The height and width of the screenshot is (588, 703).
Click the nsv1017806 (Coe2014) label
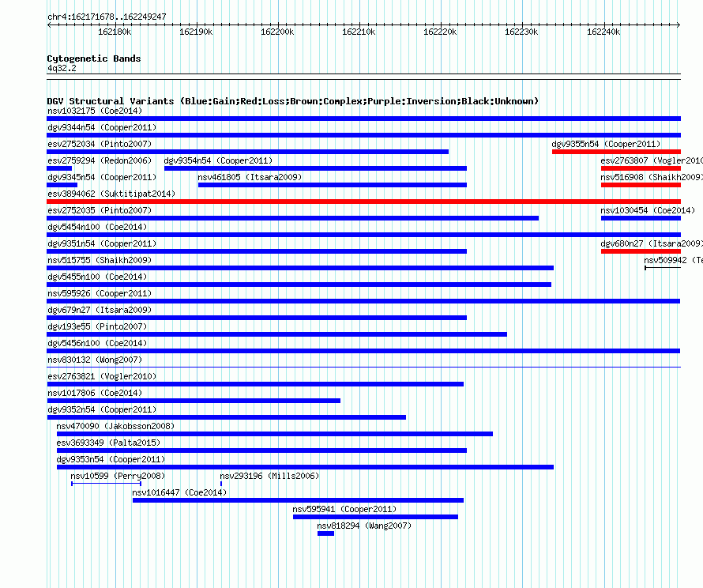(x=95, y=393)
